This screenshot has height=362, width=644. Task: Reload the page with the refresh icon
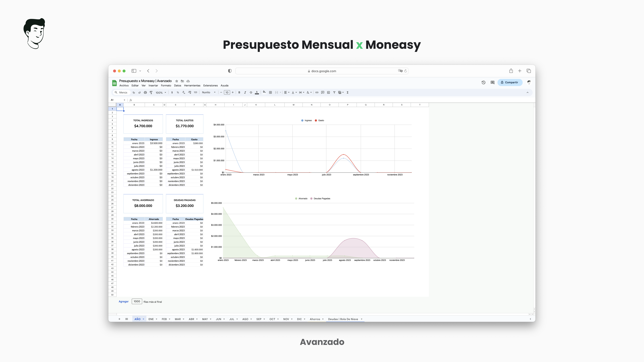coord(406,71)
